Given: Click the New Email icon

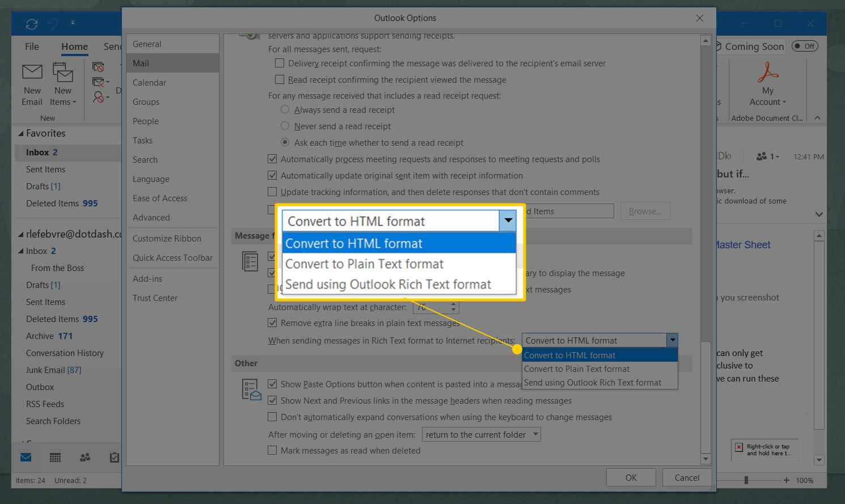Looking at the screenshot, I should click(x=32, y=72).
